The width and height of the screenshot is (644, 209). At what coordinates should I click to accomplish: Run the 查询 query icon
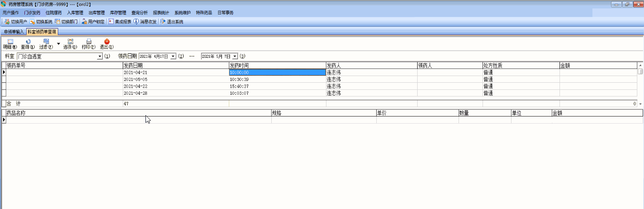(x=28, y=44)
